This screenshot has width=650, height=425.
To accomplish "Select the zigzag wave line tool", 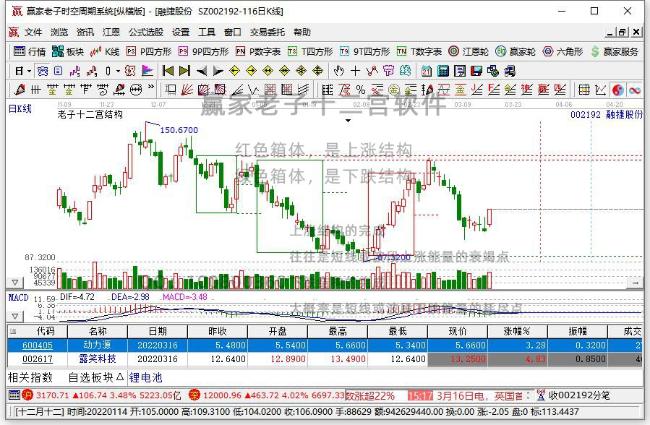I will pos(253,90).
